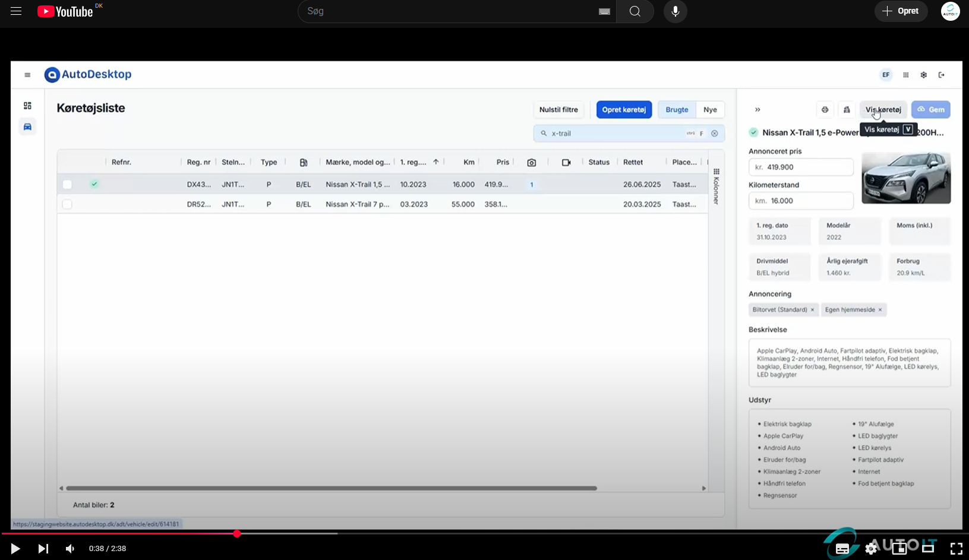The width and height of the screenshot is (969, 560).
Task: Click the video column header icon
Action: pos(566,162)
